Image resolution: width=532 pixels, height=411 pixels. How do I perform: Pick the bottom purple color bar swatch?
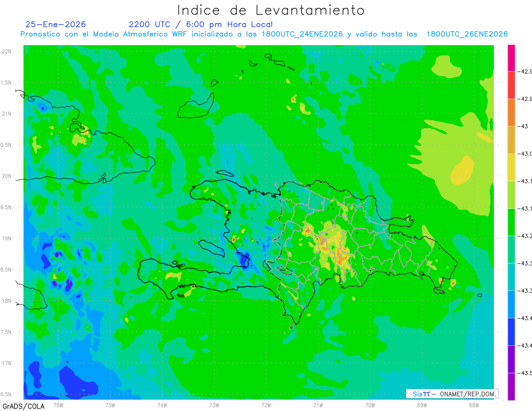click(x=511, y=387)
